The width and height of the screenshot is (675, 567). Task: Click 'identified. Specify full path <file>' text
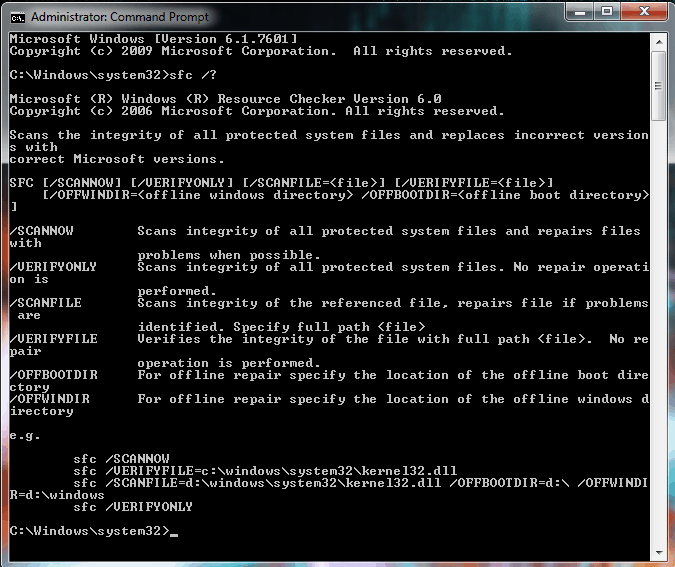(282, 327)
